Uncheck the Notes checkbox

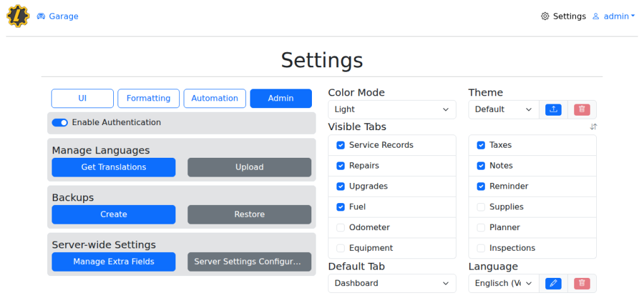click(481, 166)
